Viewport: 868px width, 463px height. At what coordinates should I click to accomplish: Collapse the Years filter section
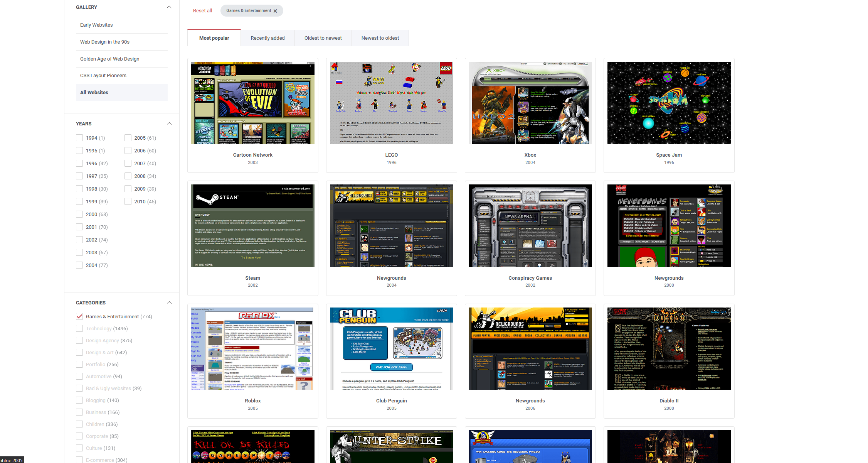(169, 124)
